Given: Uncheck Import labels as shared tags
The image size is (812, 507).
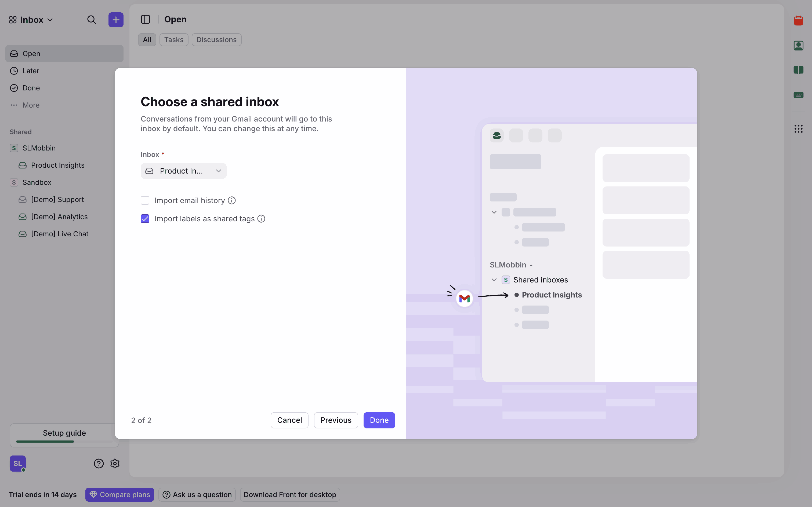Looking at the screenshot, I should pyautogui.click(x=145, y=219).
